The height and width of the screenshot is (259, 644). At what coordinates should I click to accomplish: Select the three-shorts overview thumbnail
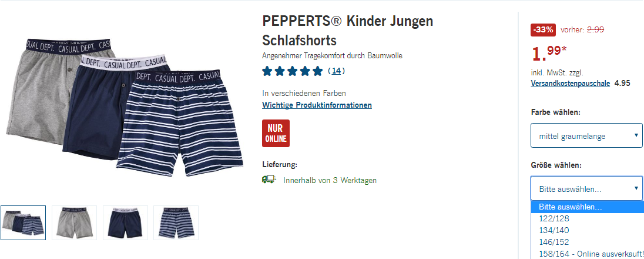tap(24, 223)
